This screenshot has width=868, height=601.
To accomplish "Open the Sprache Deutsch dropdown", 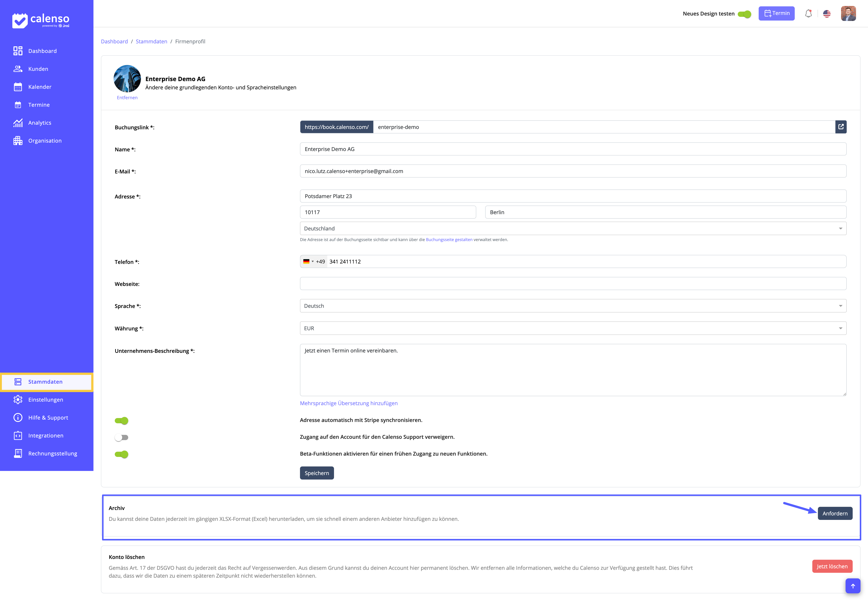I will pos(573,306).
